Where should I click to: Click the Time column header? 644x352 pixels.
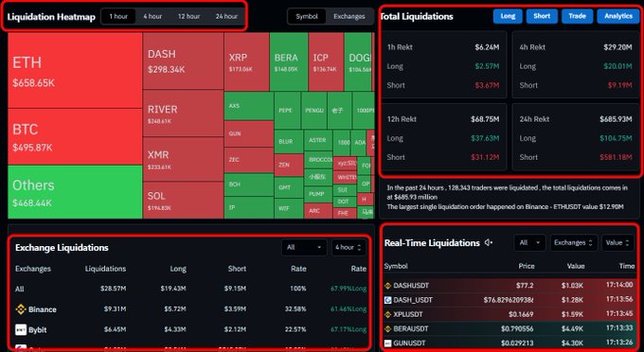627,266
